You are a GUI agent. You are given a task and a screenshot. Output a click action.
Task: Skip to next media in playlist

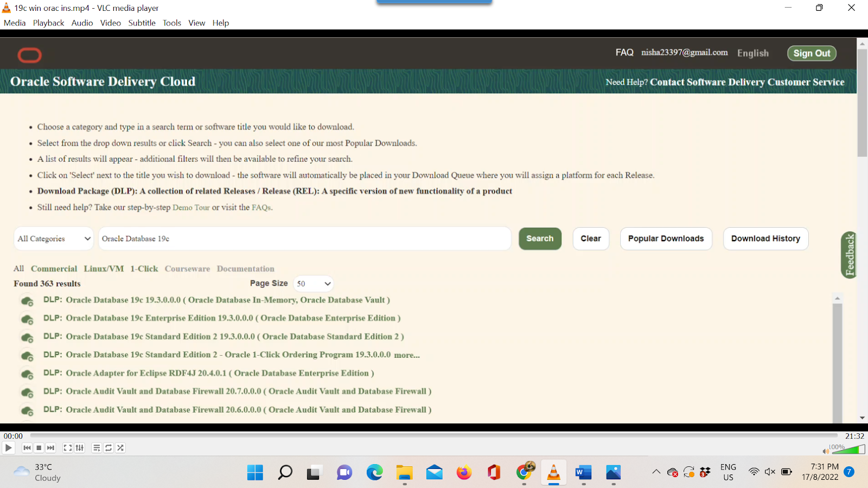[x=51, y=448]
